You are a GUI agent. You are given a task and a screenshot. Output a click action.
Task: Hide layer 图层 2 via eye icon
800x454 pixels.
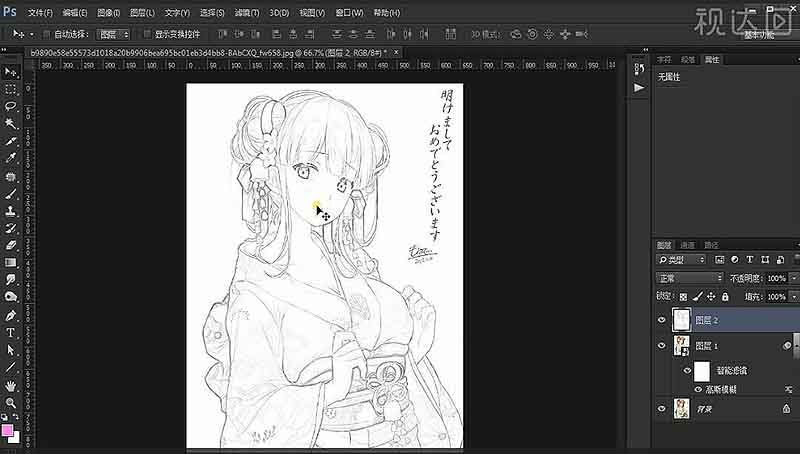click(x=662, y=320)
